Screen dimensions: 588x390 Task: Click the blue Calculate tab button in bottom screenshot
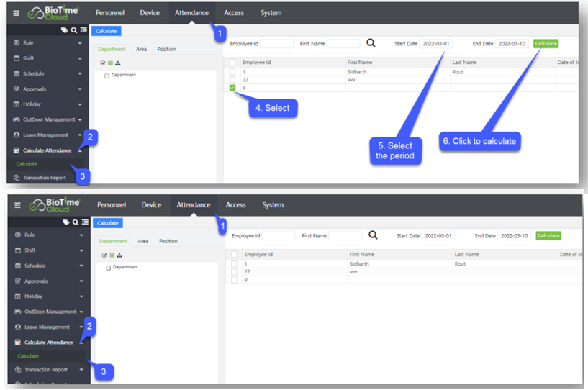pos(107,223)
